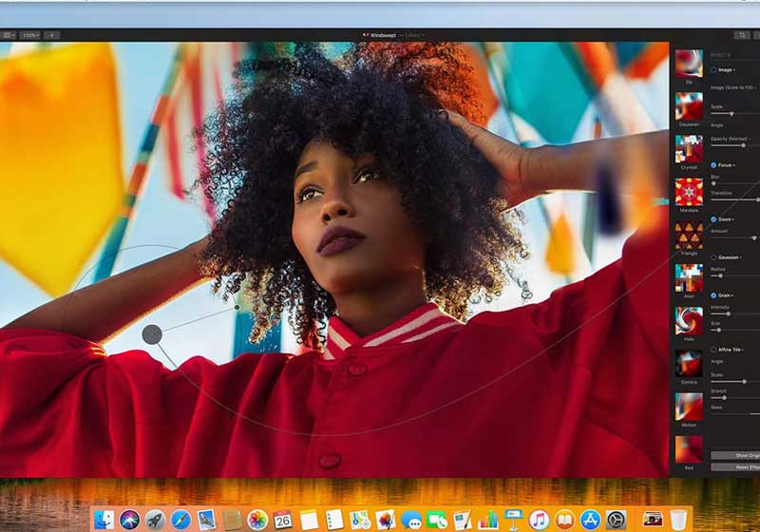Screen dimensions: 760x532
Task: Click the Reset Effects button
Action: (734, 466)
